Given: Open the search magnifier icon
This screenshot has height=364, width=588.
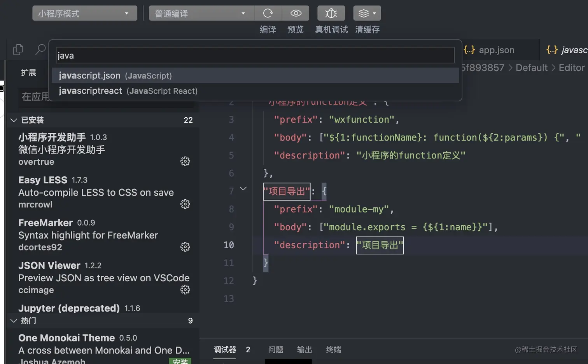Looking at the screenshot, I should pos(40,49).
